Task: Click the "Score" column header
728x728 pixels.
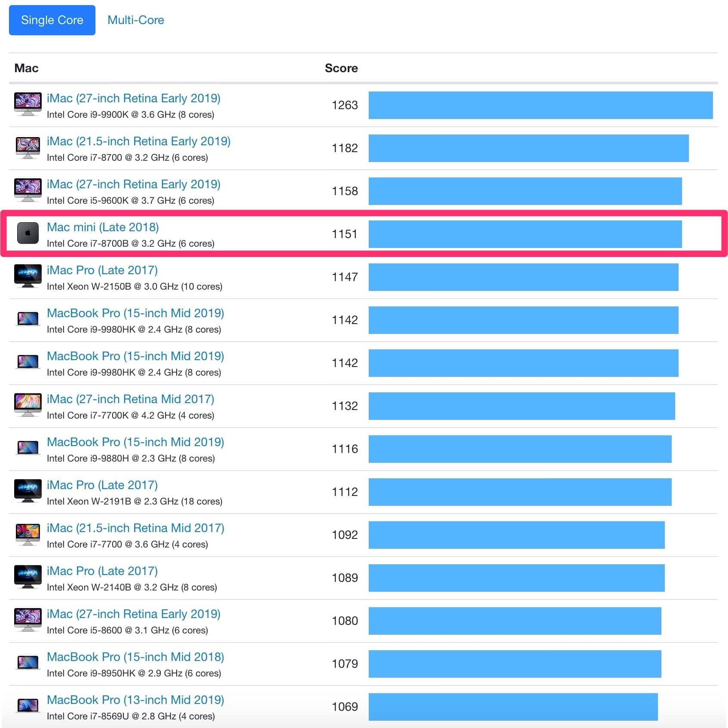Action: pyautogui.click(x=341, y=68)
